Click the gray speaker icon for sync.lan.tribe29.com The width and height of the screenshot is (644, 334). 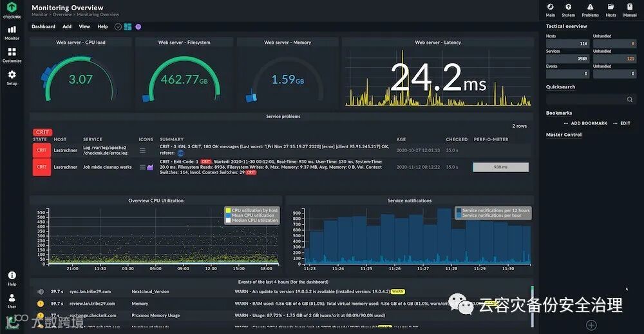click(x=40, y=291)
